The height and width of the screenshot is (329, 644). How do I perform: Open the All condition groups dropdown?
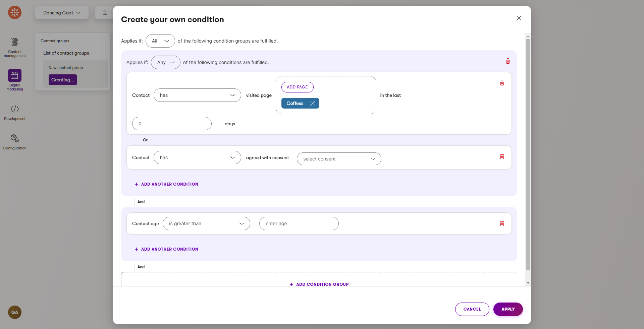(160, 41)
